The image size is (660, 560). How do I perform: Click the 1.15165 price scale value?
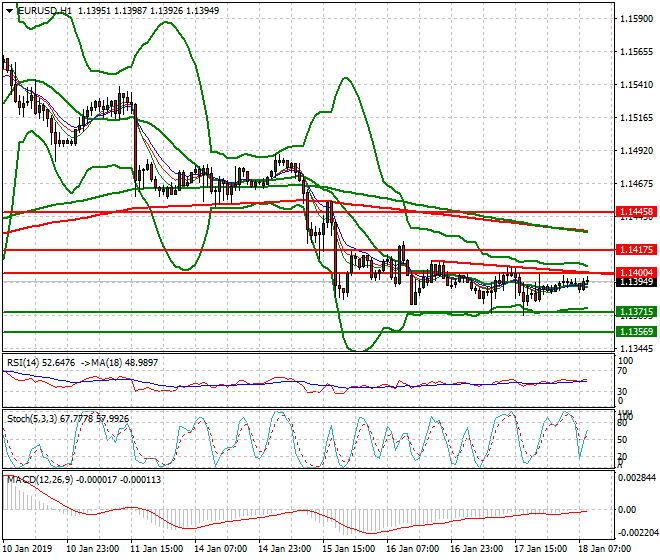tap(637, 117)
